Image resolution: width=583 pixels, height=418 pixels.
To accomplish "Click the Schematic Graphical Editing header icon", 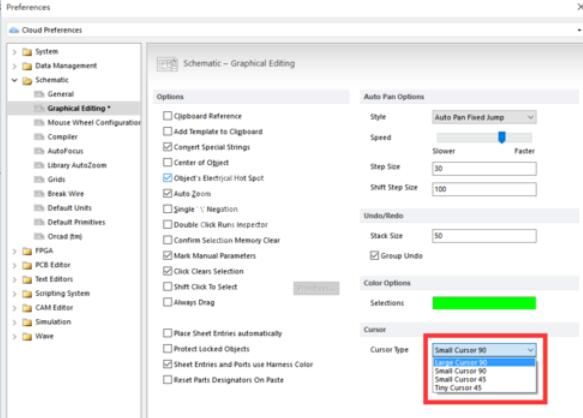I will pos(167,64).
